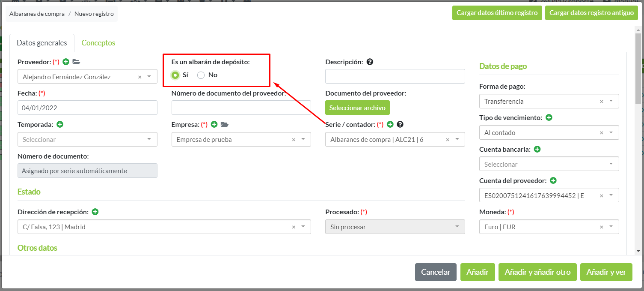Expand the Moneda dropdown
Image resolution: width=644 pixels, height=291 pixels.
tap(611, 227)
